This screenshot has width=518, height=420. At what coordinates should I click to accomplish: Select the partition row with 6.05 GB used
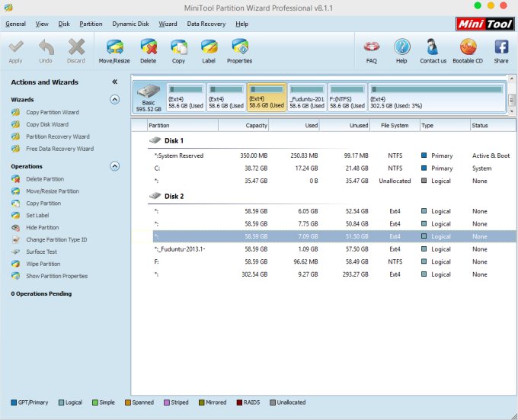334,211
